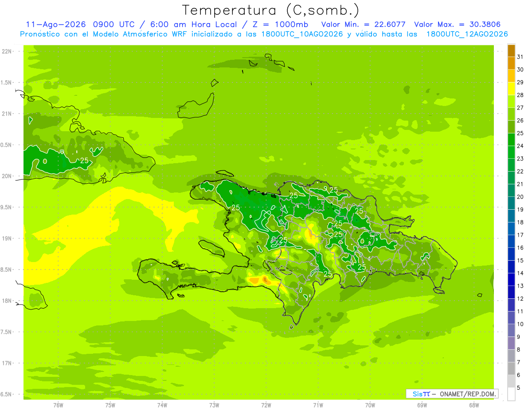Click the '22N' latitude axis label

(7, 51)
